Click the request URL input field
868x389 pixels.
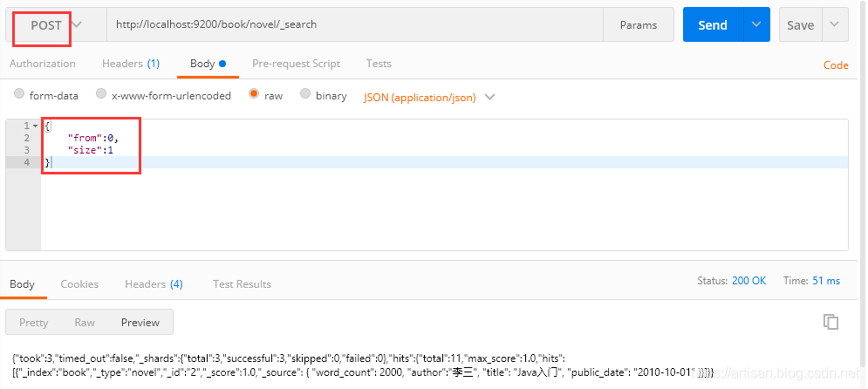point(353,25)
